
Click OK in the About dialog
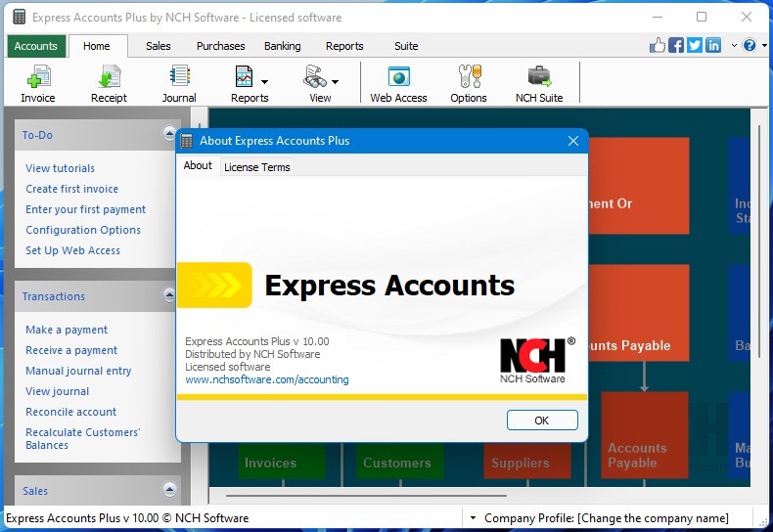542,421
